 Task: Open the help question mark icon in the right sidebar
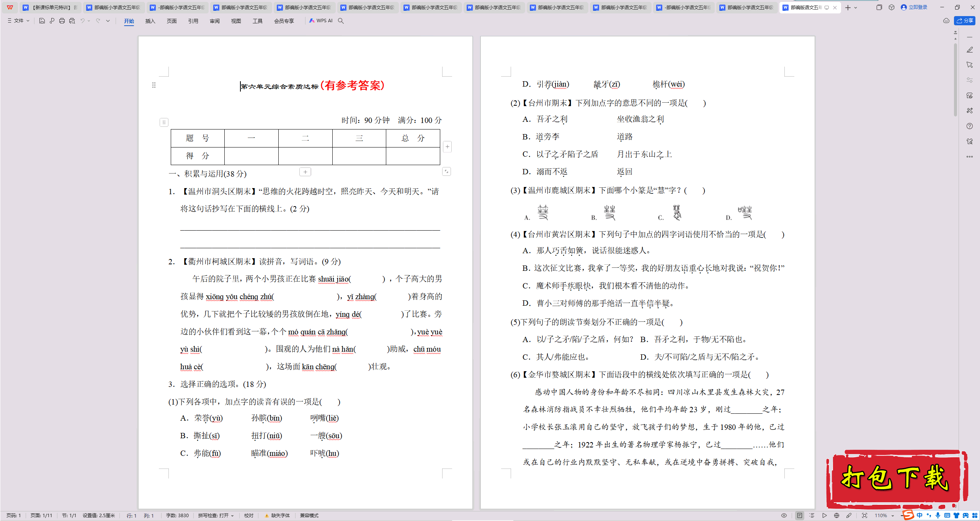pos(970,126)
